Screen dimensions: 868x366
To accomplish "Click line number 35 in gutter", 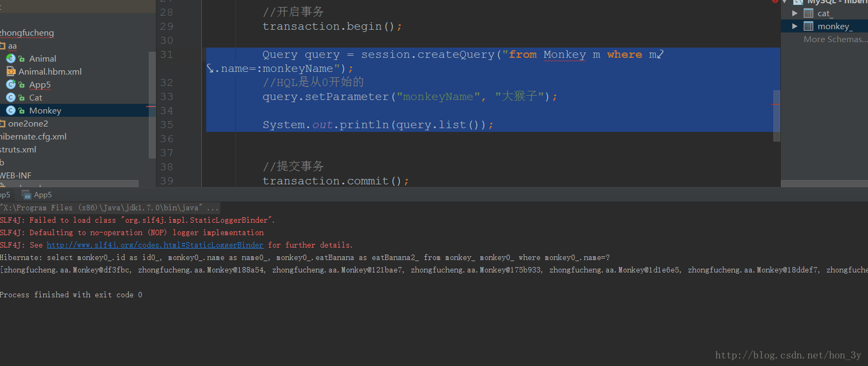I will tap(167, 125).
